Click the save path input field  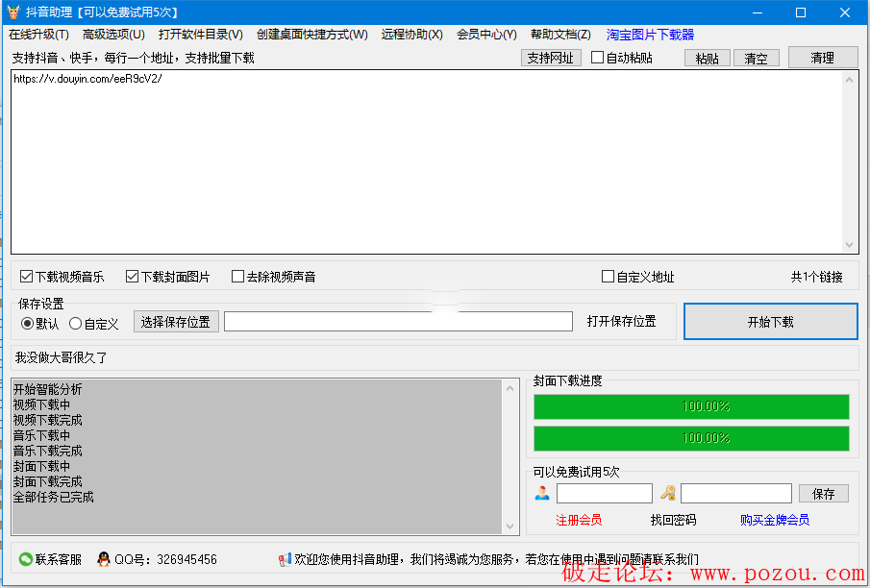click(398, 321)
